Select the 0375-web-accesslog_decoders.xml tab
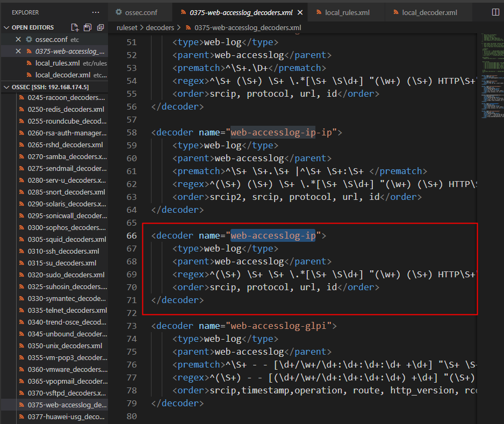The height and width of the screenshot is (424, 504). 240,12
